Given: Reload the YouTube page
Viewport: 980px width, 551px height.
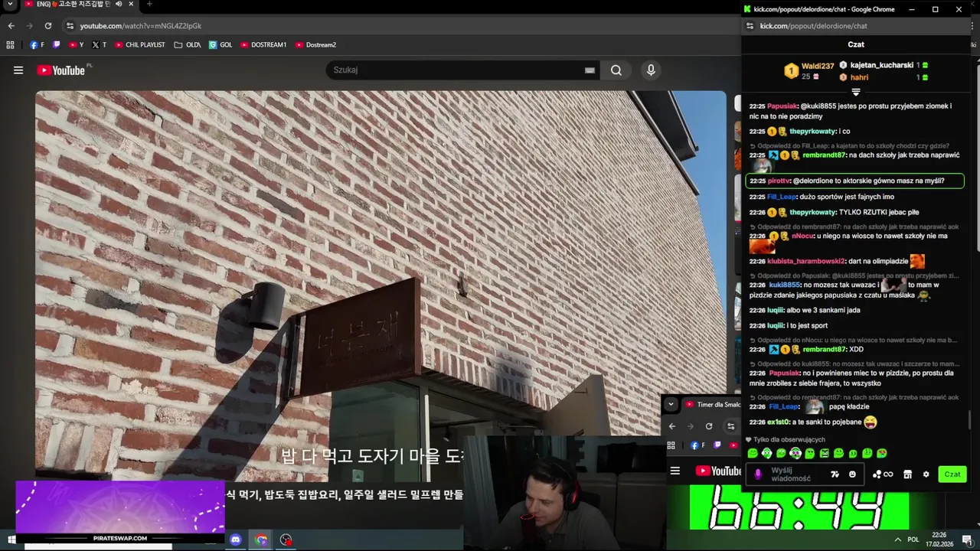Looking at the screenshot, I should click(47, 26).
